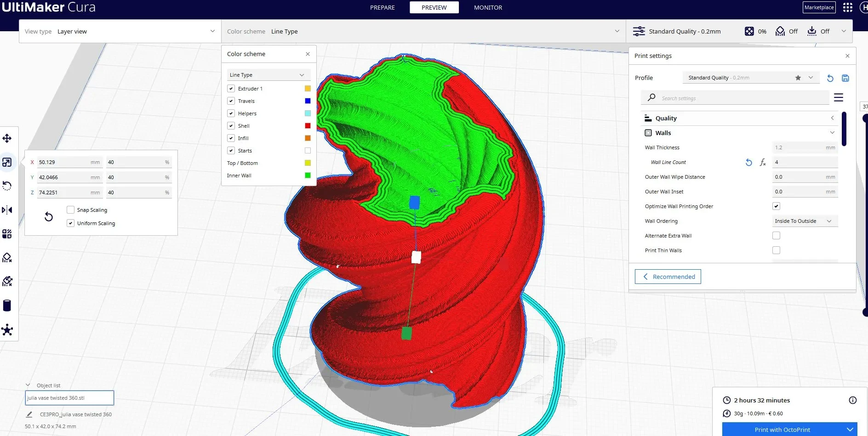
Task: Toggle Alternate Extra Wall checkbox
Action: pyautogui.click(x=777, y=236)
